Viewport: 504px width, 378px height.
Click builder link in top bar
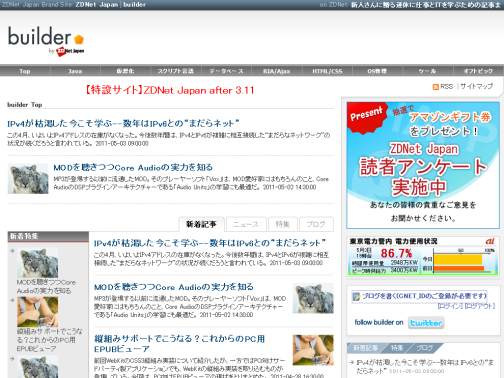coord(134,5)
